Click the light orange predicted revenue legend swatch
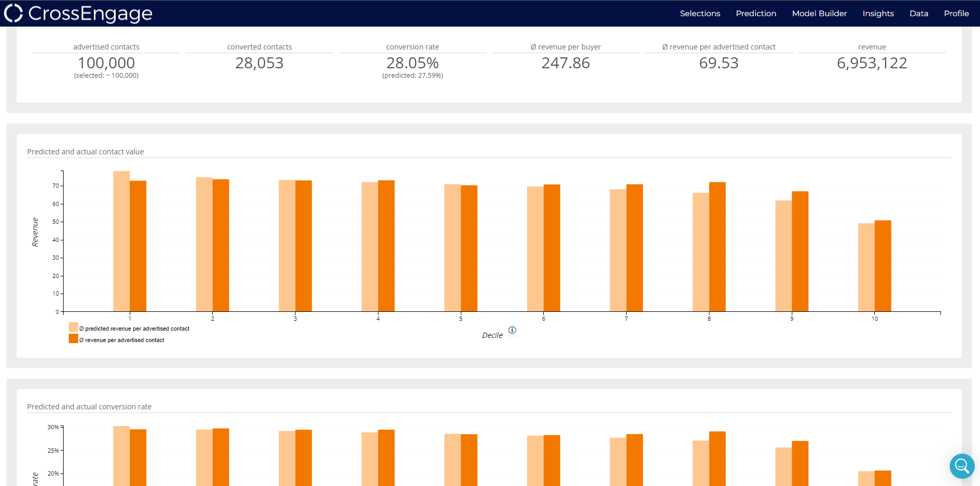Viewport: 980px width, 486px height. 73,327
